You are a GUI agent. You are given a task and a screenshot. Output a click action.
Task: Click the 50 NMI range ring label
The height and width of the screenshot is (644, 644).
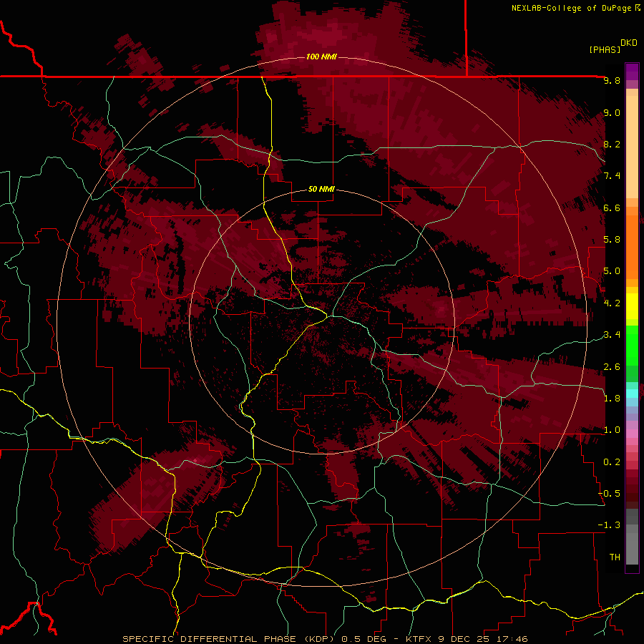click(x=321, y=189)
